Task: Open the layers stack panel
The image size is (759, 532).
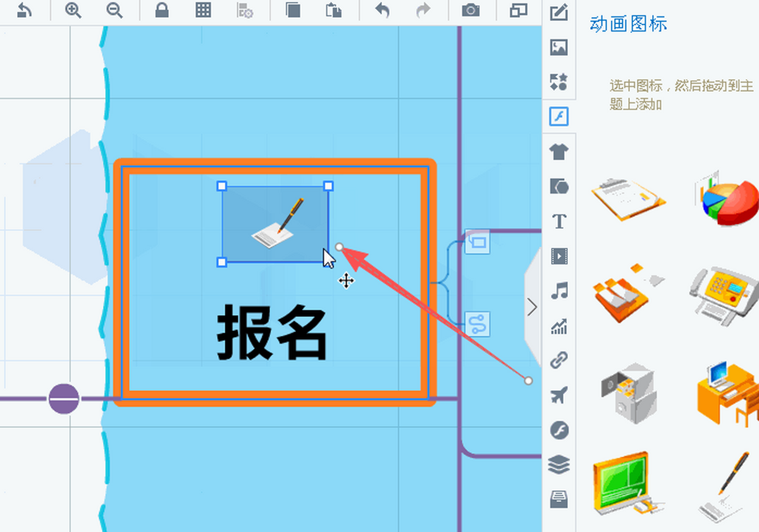Action: coord(559,465)
